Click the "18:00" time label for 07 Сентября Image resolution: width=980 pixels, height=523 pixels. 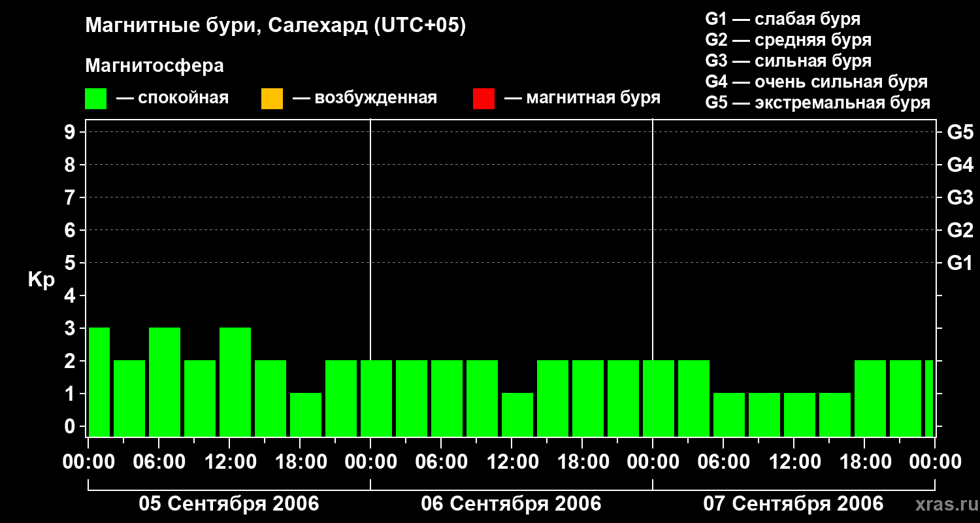pyautogui.click(x=864, y=462)
